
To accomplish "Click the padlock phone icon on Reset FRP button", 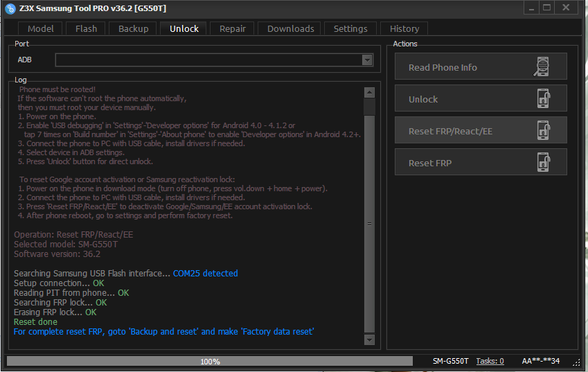I will [544, 162].
